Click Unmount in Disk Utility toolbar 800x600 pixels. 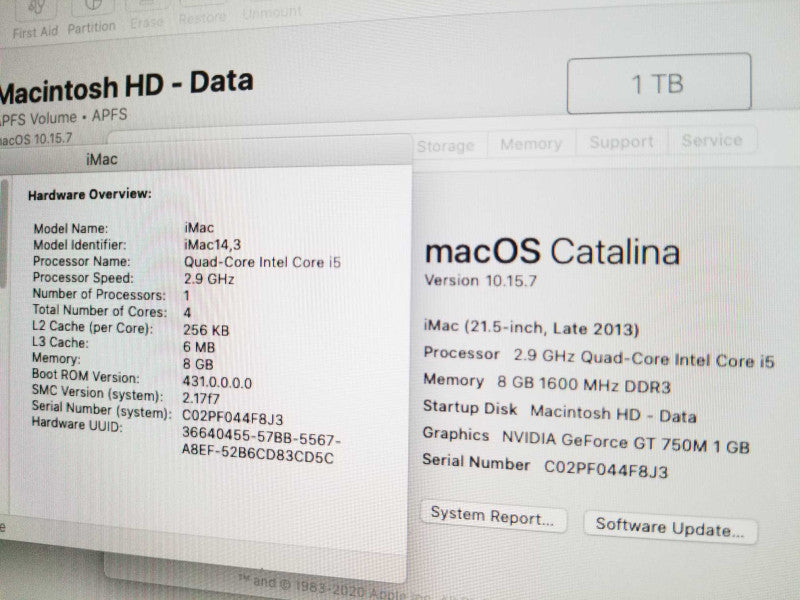(x=272, y=10)
